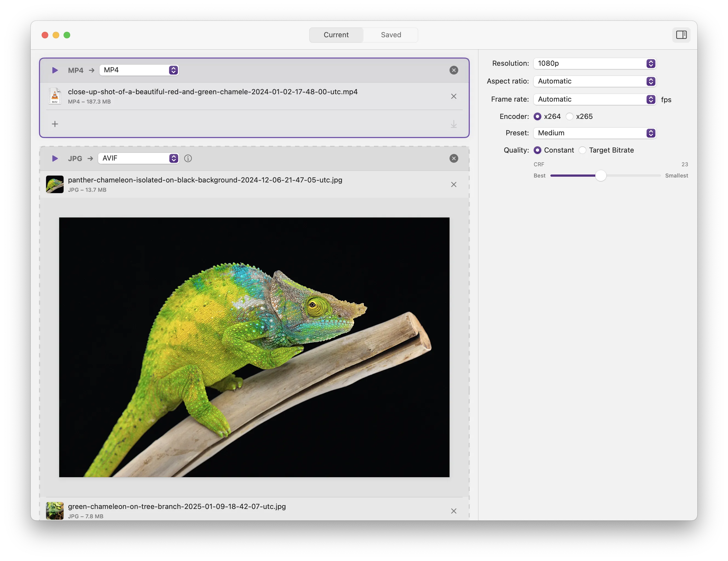This screenshot has width=728, height=561.
Task: Click the Smallest label next to the slider
Action: tap(676, 176)
